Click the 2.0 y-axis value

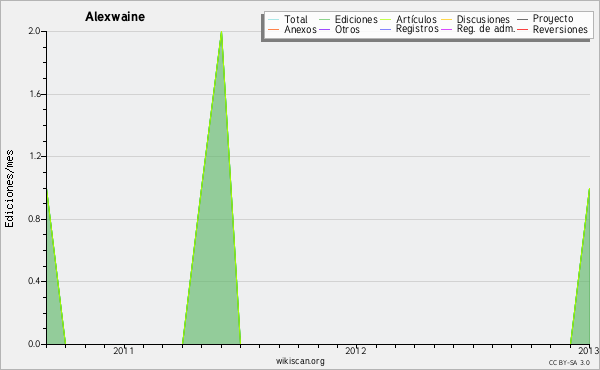click(34, 31)
